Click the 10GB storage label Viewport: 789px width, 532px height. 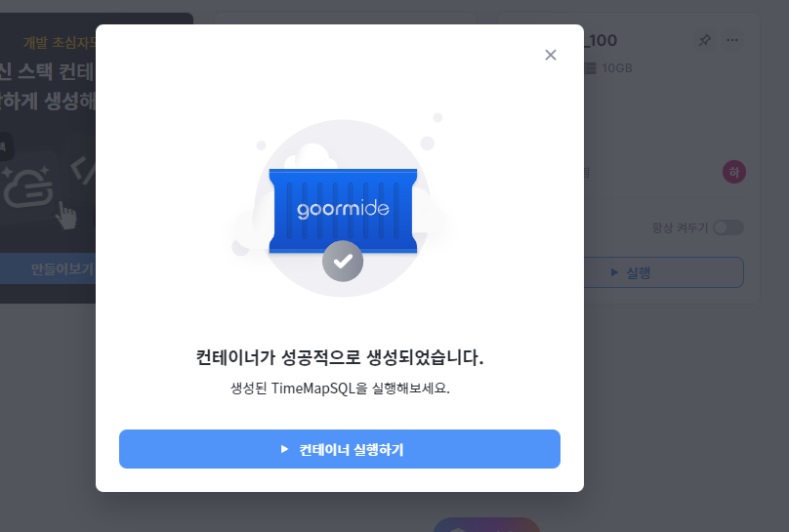[x=617, y=68]
